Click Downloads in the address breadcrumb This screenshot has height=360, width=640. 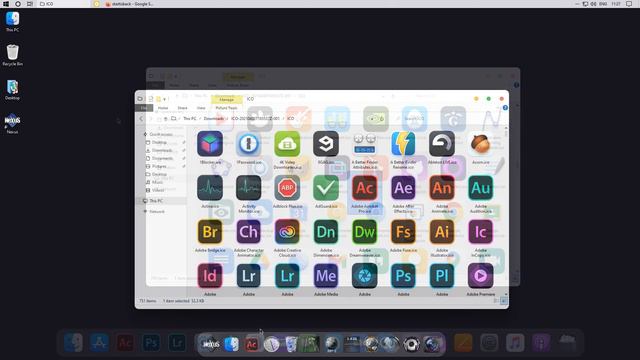click(214, 119)
